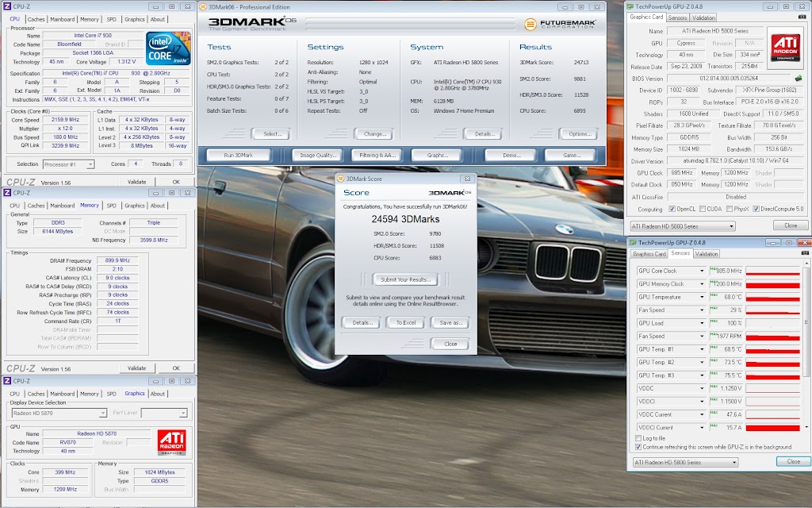Enable the Log to file checkbox

click(639, 437)
